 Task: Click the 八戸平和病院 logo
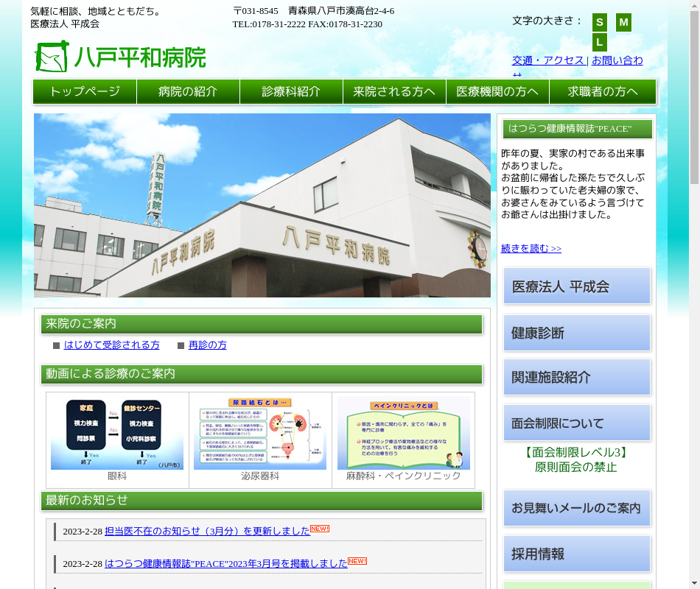(x=120, y=57)
